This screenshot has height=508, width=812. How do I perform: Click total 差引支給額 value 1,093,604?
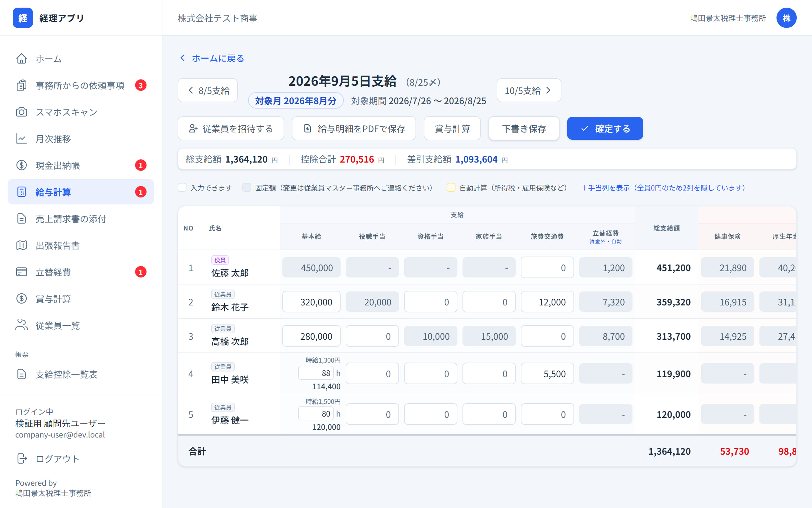coord(476,159)
